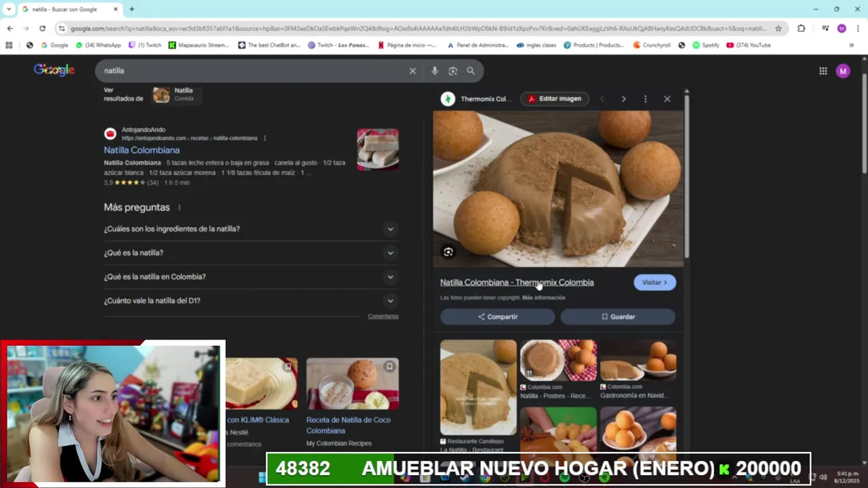Click the Natilla Comida entity chip
Screen dimensions: 868x488
(176, 95)
